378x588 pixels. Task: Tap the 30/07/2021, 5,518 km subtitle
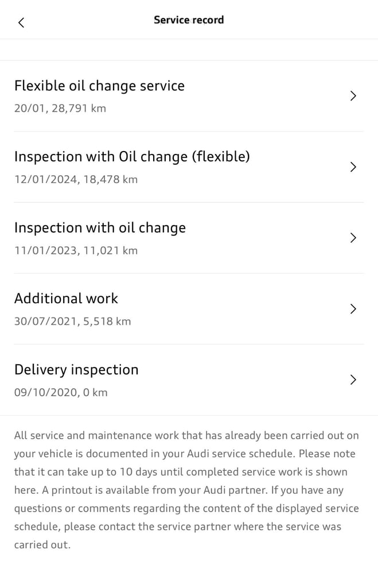click(73, 322)
